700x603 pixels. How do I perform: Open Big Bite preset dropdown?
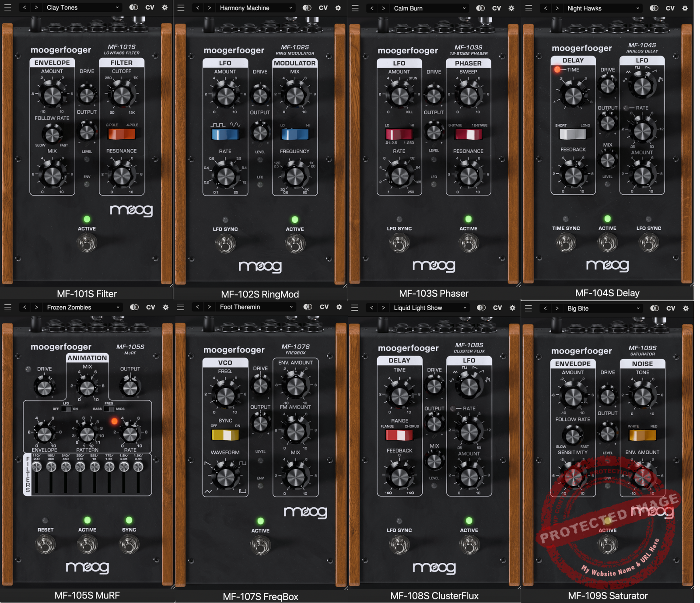[604, 308]
